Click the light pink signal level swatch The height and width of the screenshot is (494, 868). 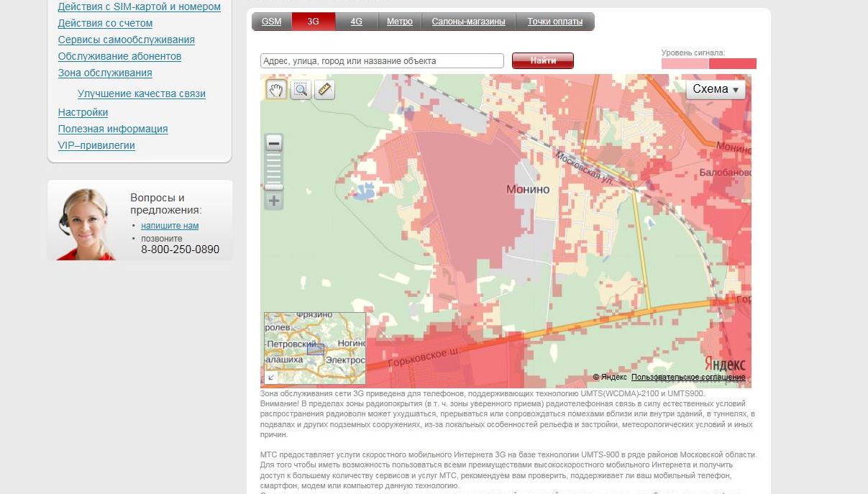pos(685,63)
